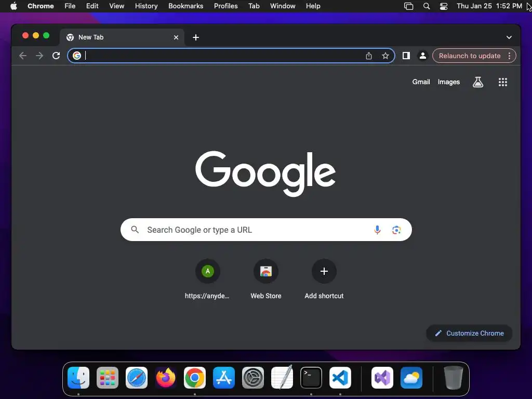Focus the Search Google or type a URL box

click(266, 230)
